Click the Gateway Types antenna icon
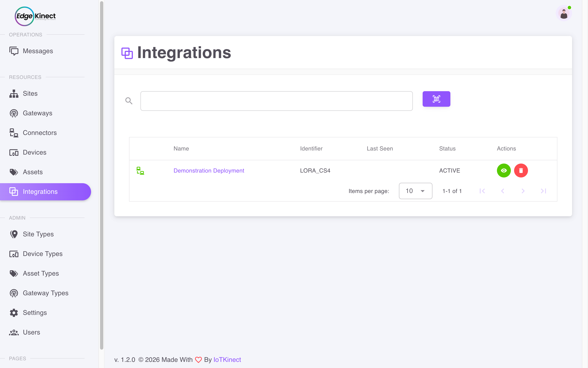Screen dimensions: 588x368 point(14,293)
